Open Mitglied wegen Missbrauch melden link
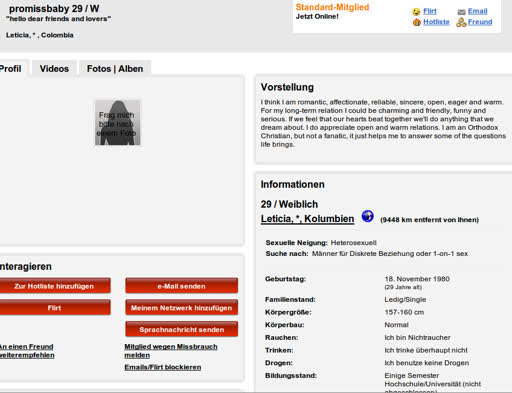 tap(171, 351)
